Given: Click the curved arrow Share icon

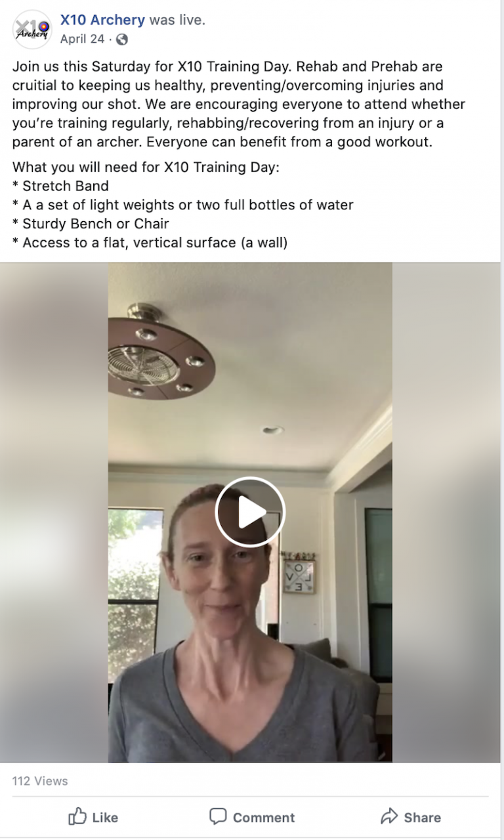Looking at the screenshot, I should (x=389, y=816).
